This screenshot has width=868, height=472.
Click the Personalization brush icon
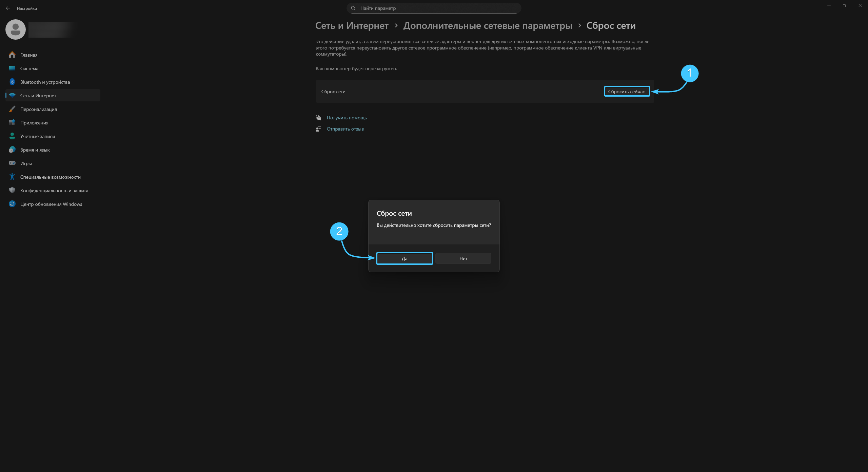(12, 109)
